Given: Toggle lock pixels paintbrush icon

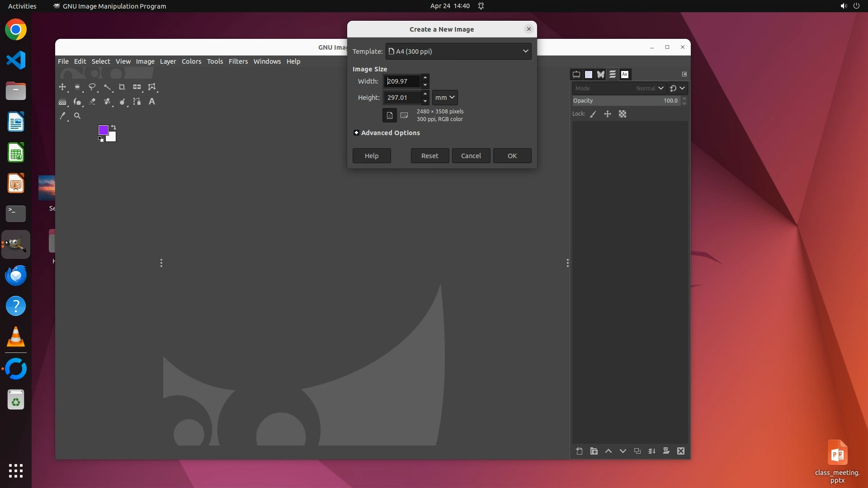Looking at the screenshot, I should (593, 114).
